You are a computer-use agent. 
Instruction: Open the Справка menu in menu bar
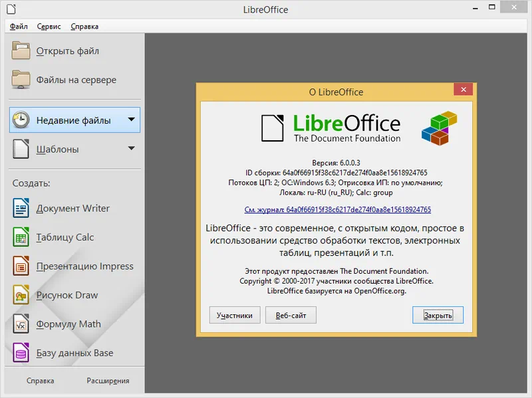84,27
